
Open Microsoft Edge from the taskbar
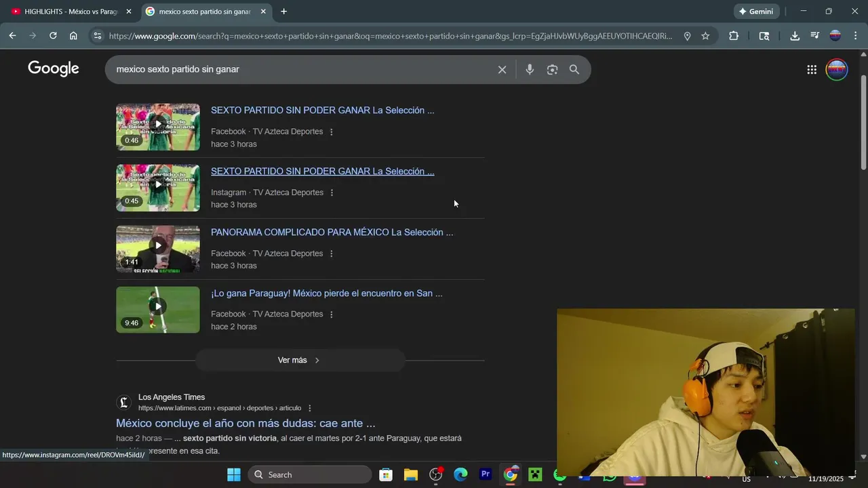tap(460, 474)
